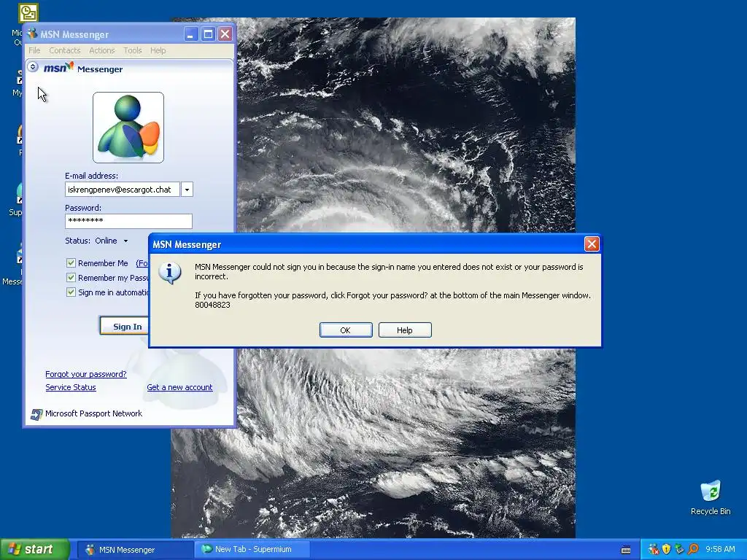Click the Safely Remove Hardware tray icon

(x=679, y=550)
